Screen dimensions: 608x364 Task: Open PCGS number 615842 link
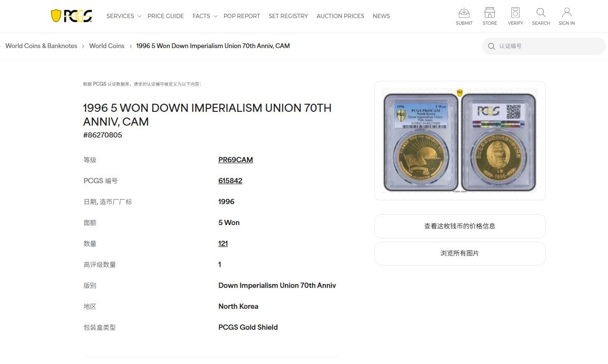pyautogui.click(x=230, y=181)
